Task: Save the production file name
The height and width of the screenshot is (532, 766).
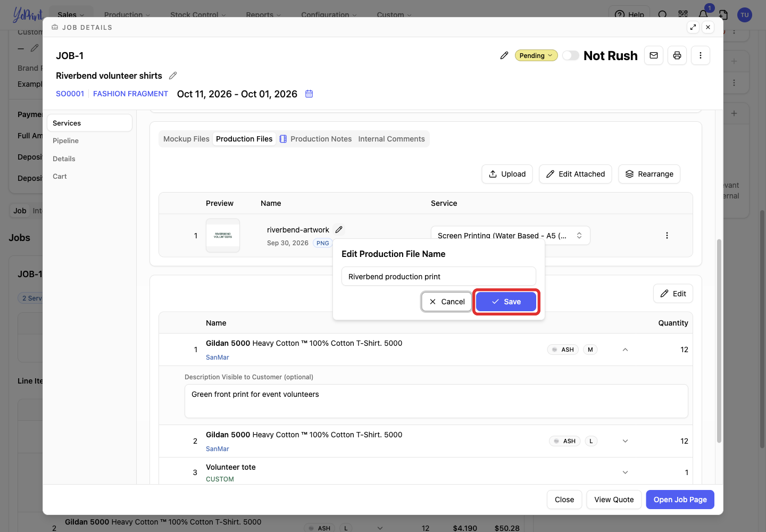Action: tap(506, 302)
